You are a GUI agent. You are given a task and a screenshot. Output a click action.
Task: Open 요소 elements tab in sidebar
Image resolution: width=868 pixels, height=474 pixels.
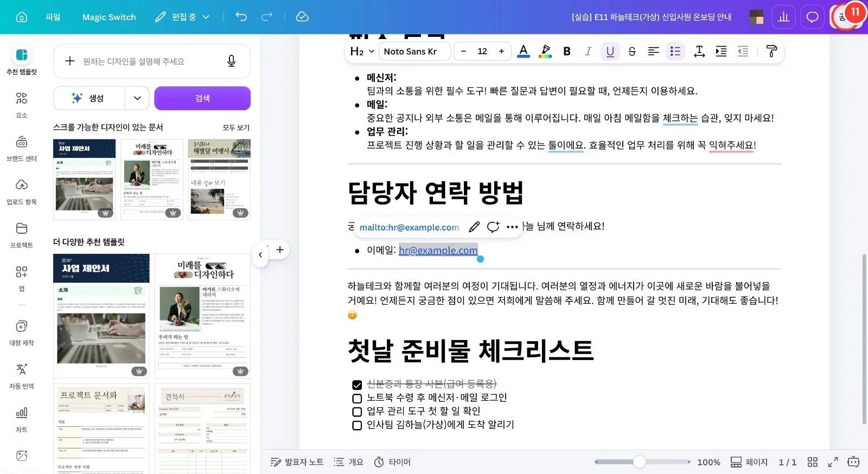[x=22, y=105]
